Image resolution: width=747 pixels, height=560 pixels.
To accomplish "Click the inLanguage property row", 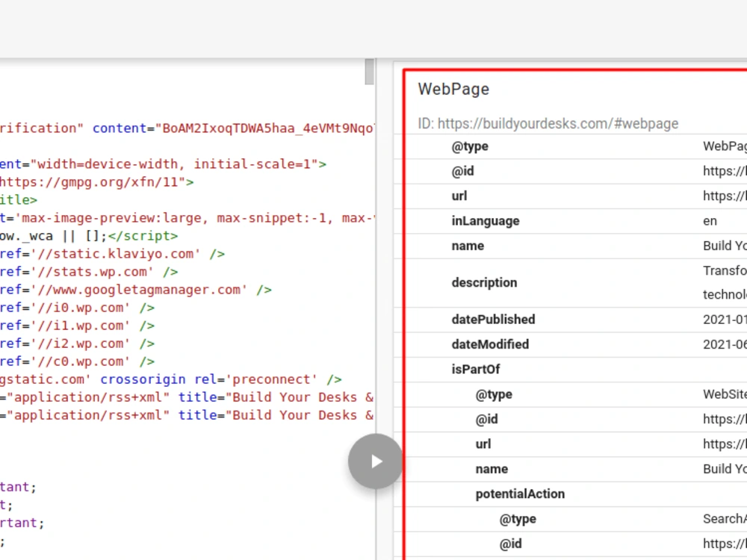I will coord(575,221).
